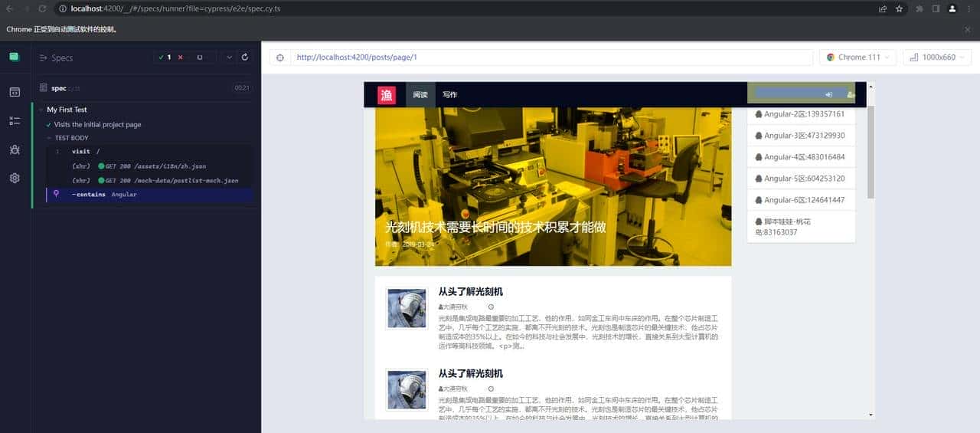This screenshot has height=433, width=980.
Task: Rerun all tests with reload icon
Action: [245, 57]
